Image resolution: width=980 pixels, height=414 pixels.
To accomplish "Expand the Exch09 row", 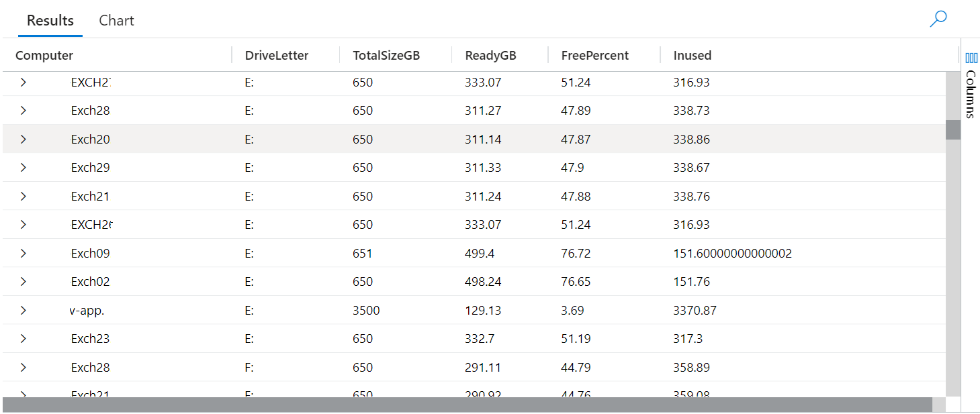I will coord(23,254).
